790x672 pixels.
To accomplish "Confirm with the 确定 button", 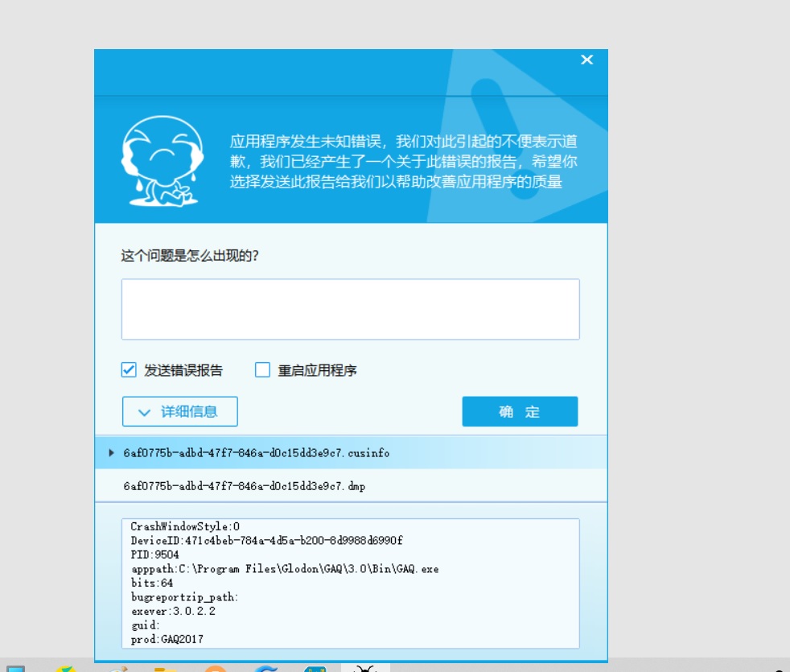I will [x=520, y=411].
